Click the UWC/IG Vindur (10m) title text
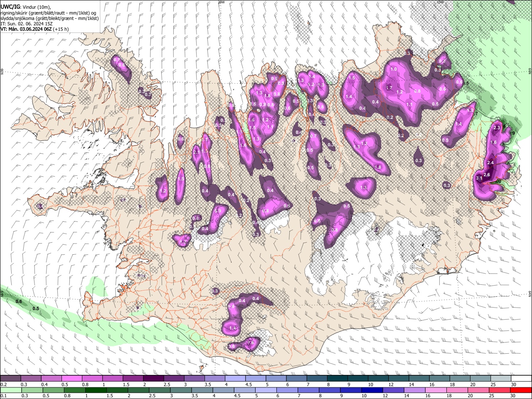 (x=25, y=7)
